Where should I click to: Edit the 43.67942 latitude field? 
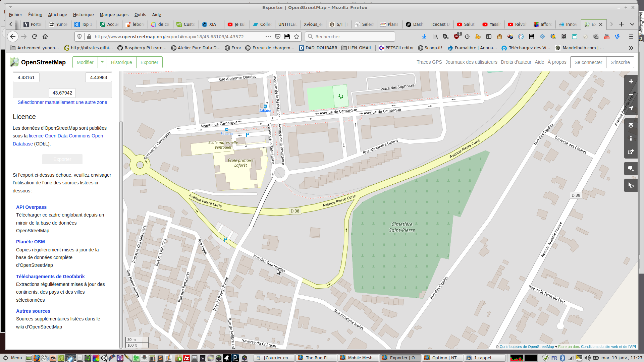pos(62,93)
